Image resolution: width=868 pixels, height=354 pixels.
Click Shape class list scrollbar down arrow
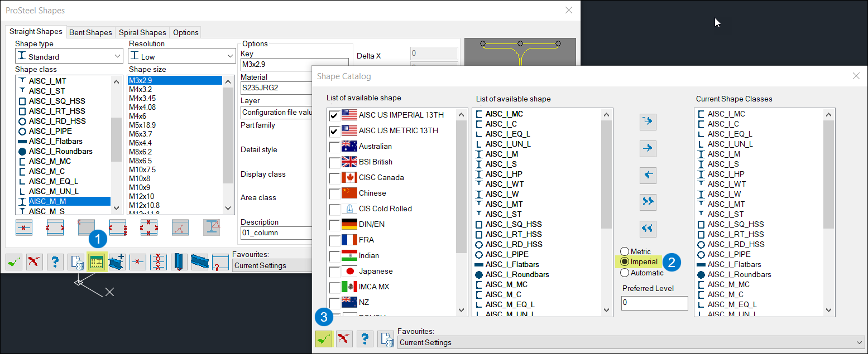(x=117, y=208)
